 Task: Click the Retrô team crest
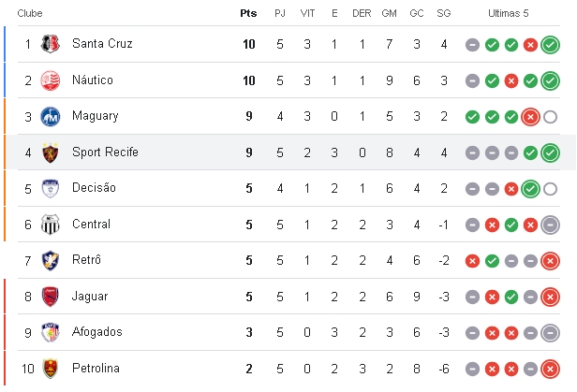(51, 260)
